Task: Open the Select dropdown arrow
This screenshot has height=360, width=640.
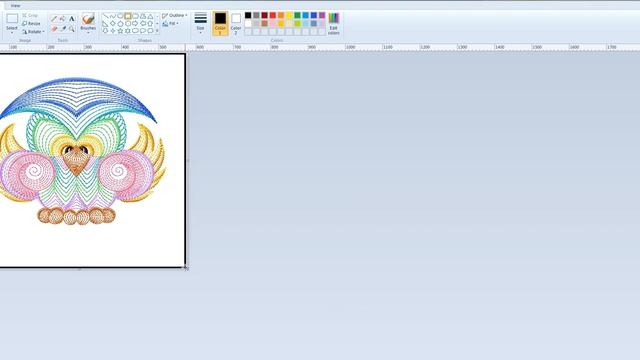Action: (12, 33)
